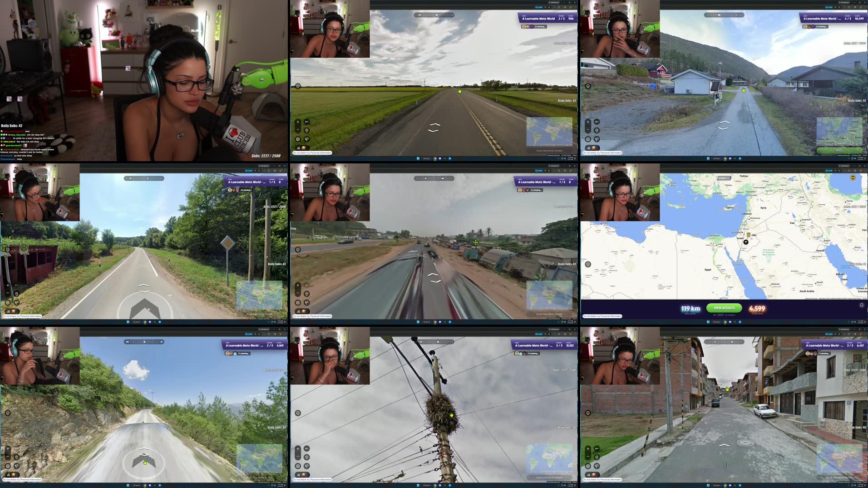Viewport: 868px width, 488px height.
Task: Click the Do not share my Personal Information link
Action: (313, 153)
